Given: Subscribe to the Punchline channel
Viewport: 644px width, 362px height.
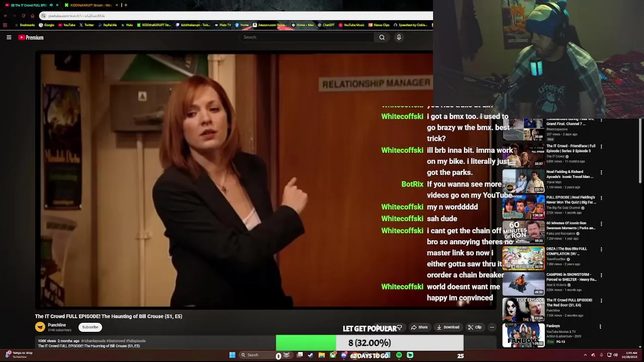Looking at the screenshot, I should (91, 327).
